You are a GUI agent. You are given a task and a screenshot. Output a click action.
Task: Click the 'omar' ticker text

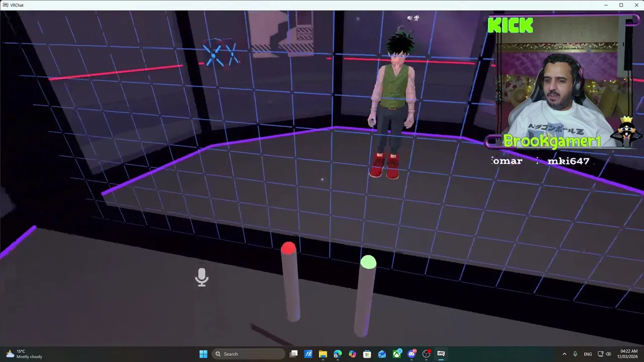[507, 161]
